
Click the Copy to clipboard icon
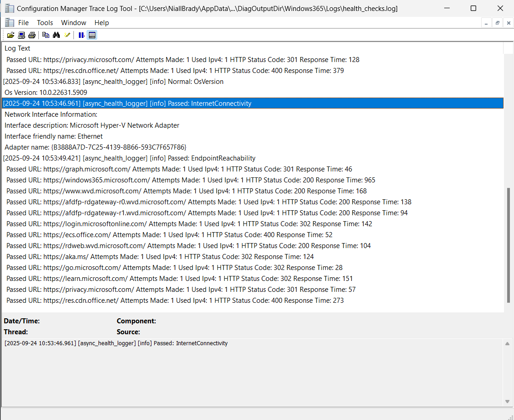pos(46,35)
